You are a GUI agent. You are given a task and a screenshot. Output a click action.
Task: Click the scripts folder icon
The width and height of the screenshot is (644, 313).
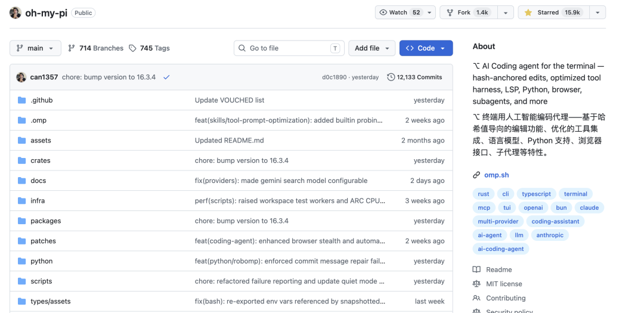(x=22, y=281)
